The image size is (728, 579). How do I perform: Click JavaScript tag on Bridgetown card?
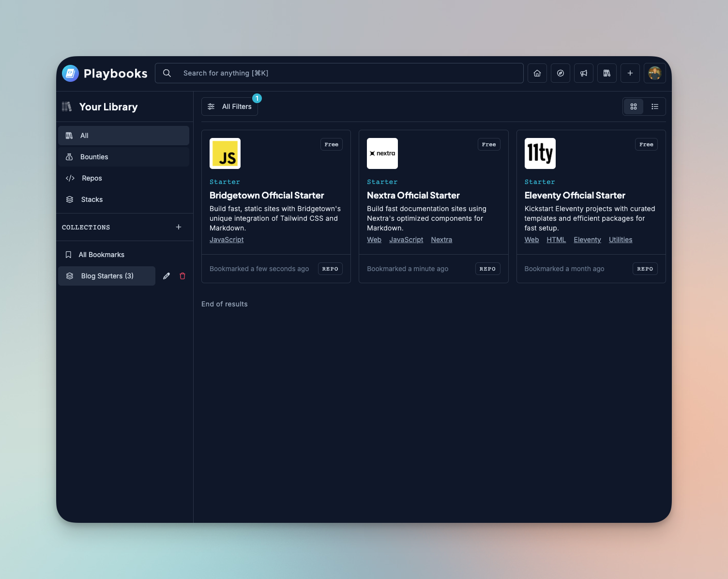pyautogui.click(x=227, y=240)
